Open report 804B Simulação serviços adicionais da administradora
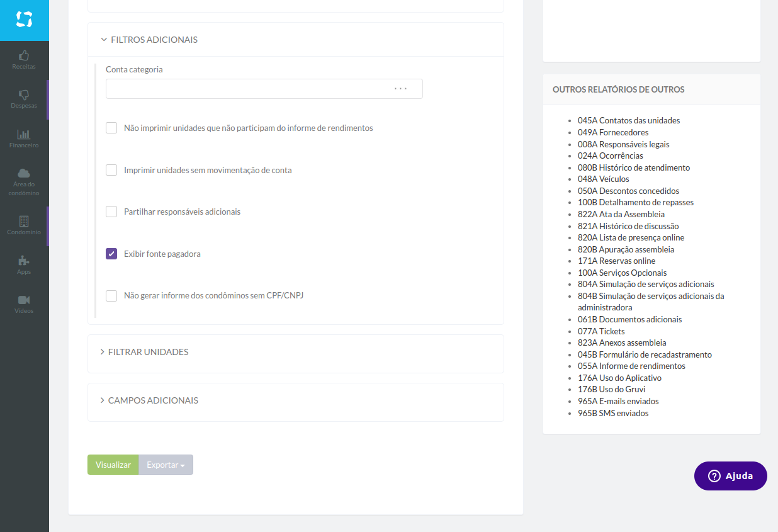The height and width of the screenshot is (532, 778). tap(651, 302)
